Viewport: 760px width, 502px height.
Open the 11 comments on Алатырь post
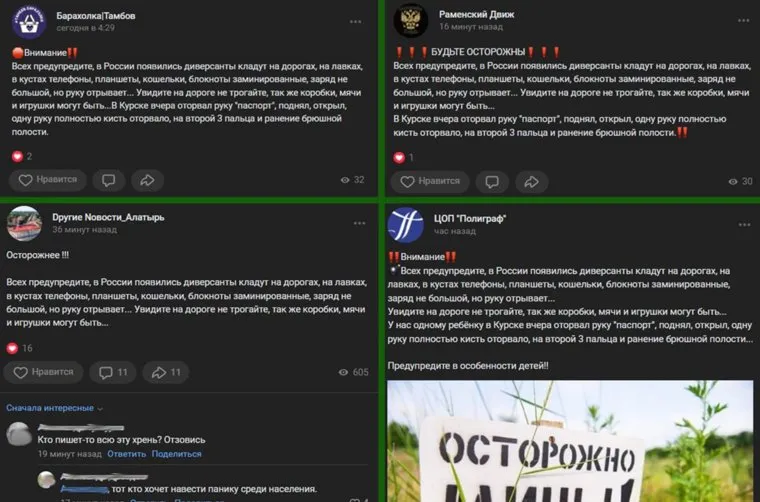pyautogui.click(x=113, y=372)
